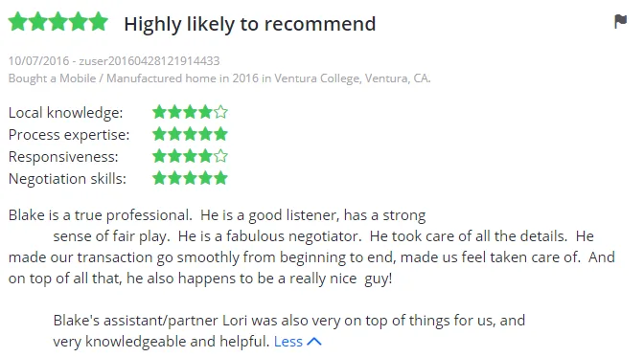Image resolution: width=644 pixels, height=357 pixels.
Task: Click the Local knowledge star rating
Action: [190, 112]
